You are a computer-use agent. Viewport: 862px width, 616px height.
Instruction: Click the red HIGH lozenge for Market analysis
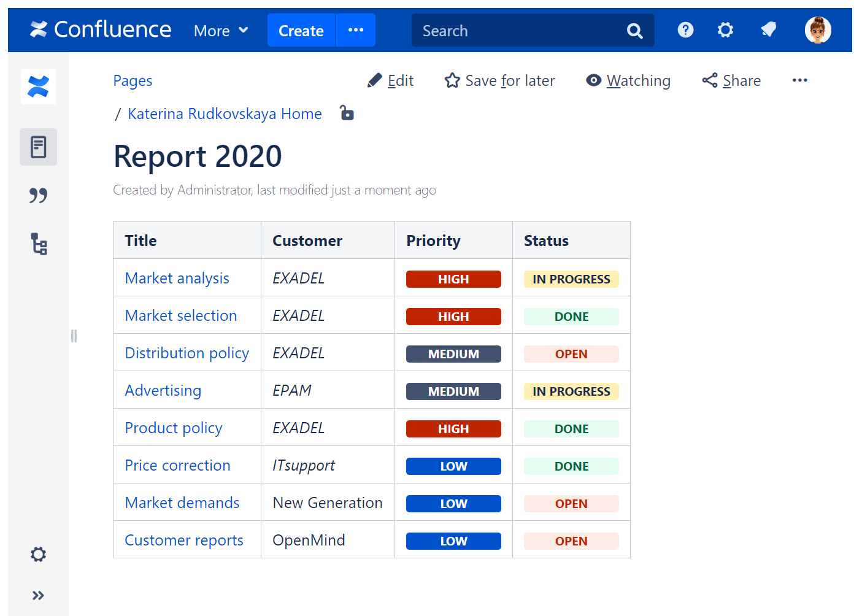click(453, 279)
